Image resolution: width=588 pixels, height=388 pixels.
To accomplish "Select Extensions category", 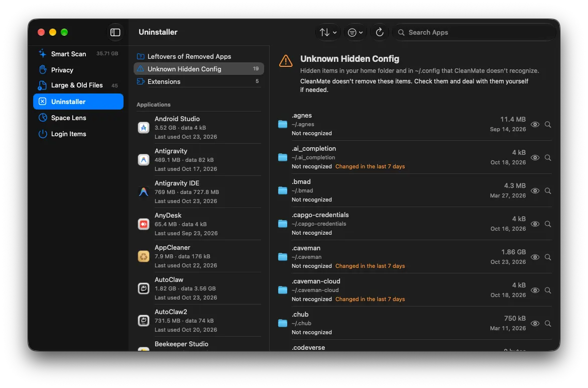I will click(199, 81).
